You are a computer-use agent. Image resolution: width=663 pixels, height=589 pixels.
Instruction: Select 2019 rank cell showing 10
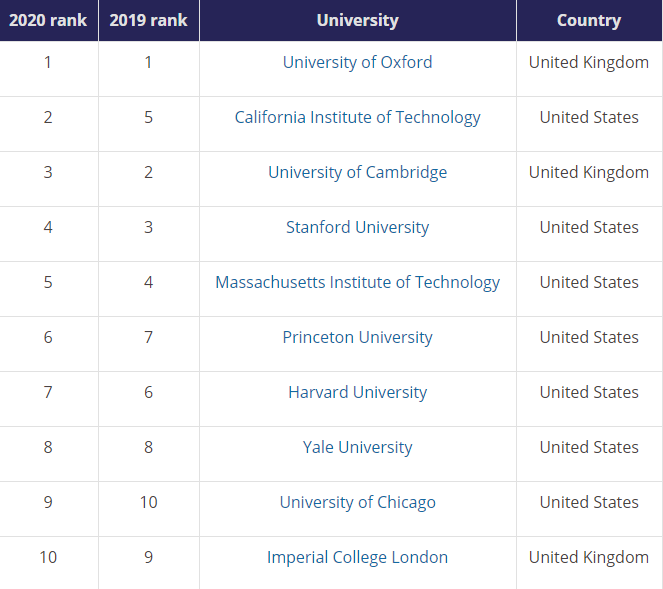pos(148,502)
